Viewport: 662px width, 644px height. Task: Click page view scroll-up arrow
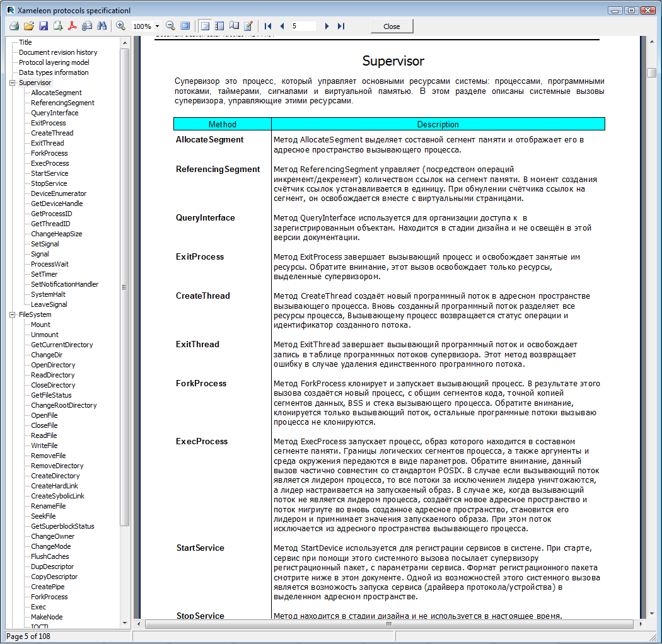pyautogui.click(x=652, y=42)
